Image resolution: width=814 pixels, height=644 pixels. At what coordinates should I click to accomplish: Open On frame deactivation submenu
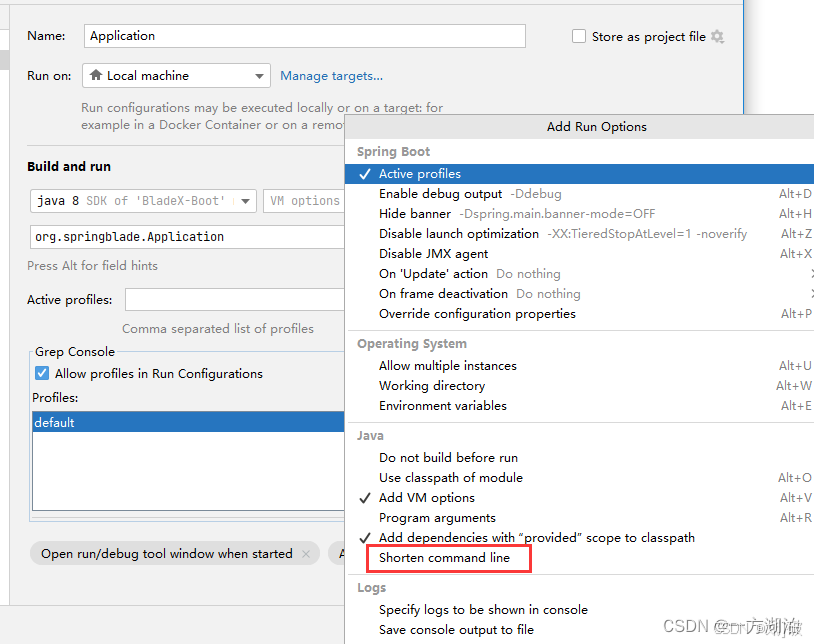(579, 294)
